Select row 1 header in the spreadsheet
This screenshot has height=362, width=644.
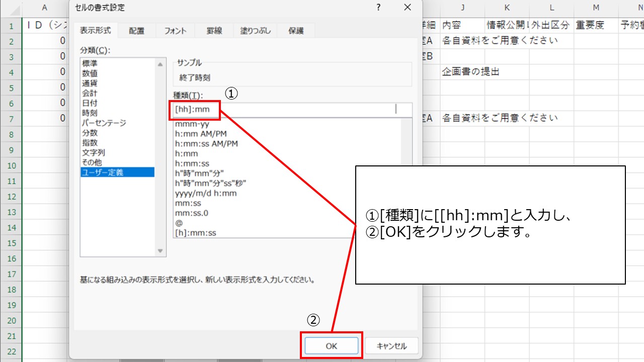[11, 26]
